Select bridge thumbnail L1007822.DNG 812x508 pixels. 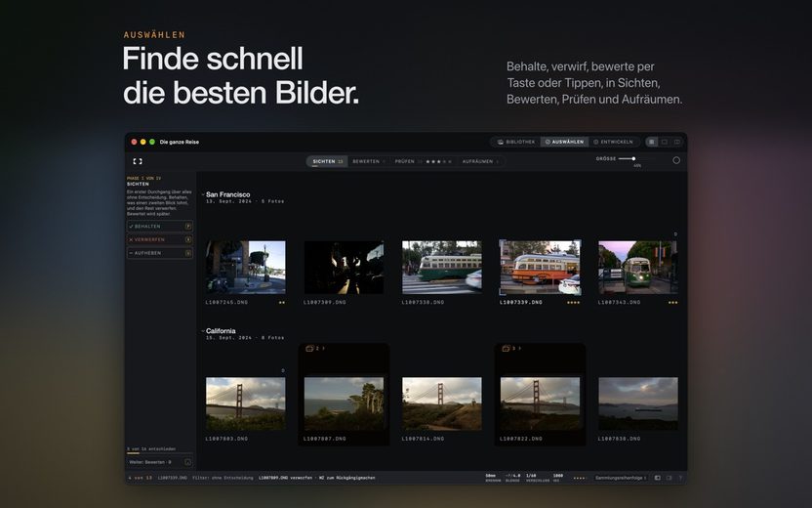(540, 403)
